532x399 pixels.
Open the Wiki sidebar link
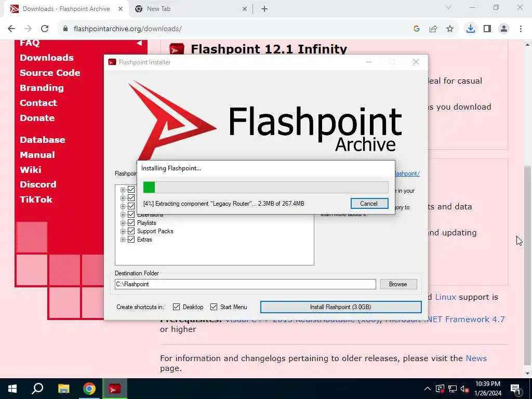31,170
